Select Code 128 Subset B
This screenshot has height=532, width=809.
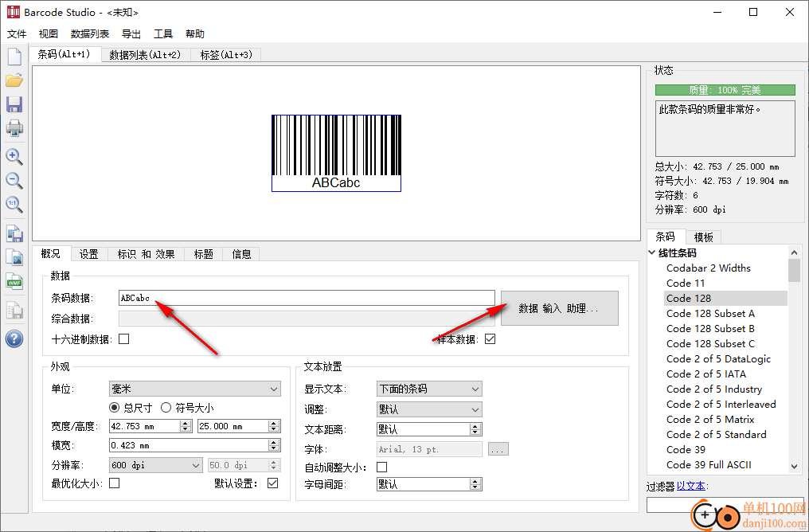[x=710, y=329]
